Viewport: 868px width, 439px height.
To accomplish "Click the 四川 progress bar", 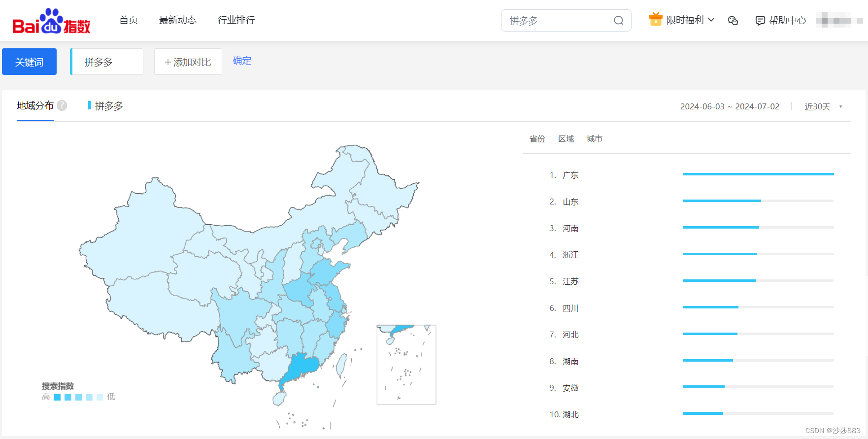I will pos(758,307).
